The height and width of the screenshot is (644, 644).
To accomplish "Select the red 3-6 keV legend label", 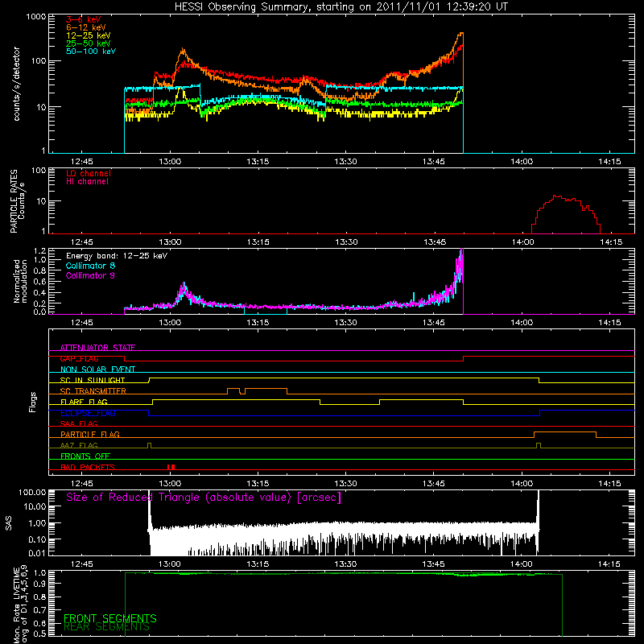I will coord(84,19).
